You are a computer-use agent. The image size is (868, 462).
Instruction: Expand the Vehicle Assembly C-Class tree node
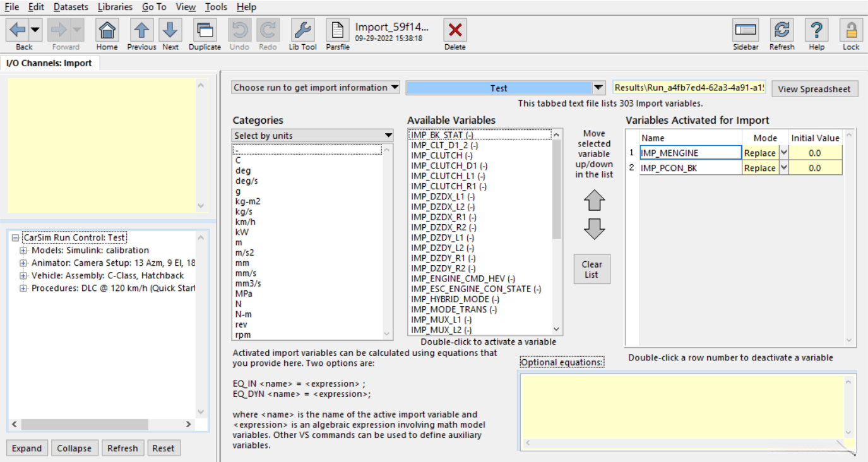23,276
